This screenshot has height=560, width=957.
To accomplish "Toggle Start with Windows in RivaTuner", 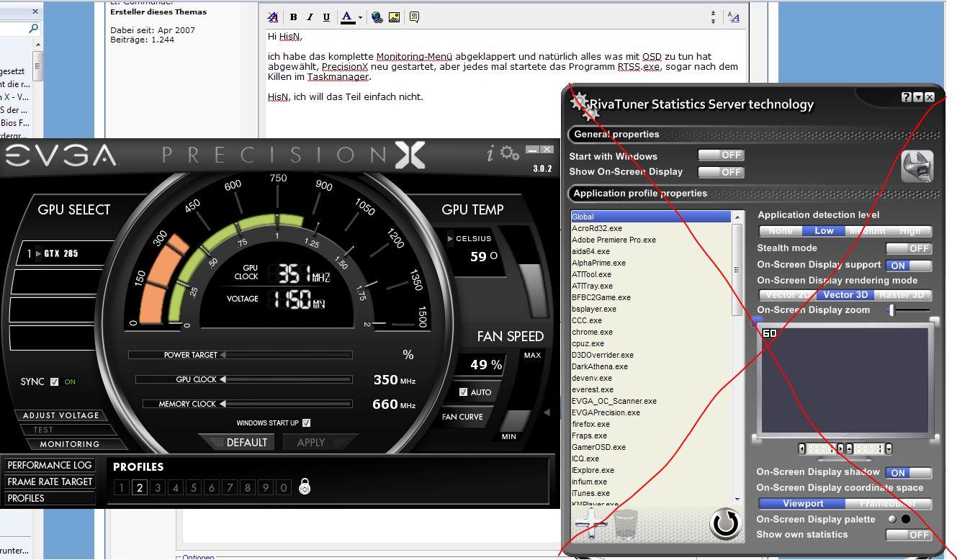I will [x=721, y=154].
